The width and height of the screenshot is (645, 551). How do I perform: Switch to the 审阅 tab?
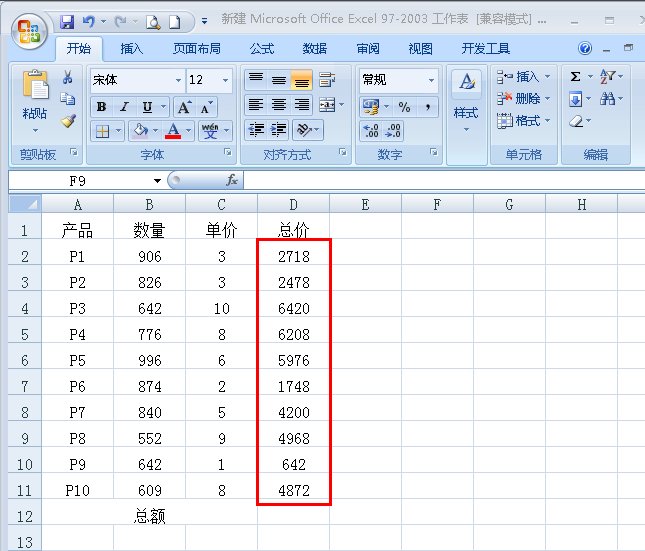tap(368, 49)
